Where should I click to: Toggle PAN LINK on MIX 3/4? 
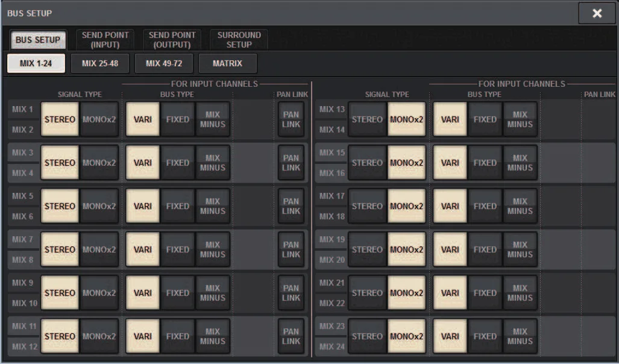(x=291, y=163)
